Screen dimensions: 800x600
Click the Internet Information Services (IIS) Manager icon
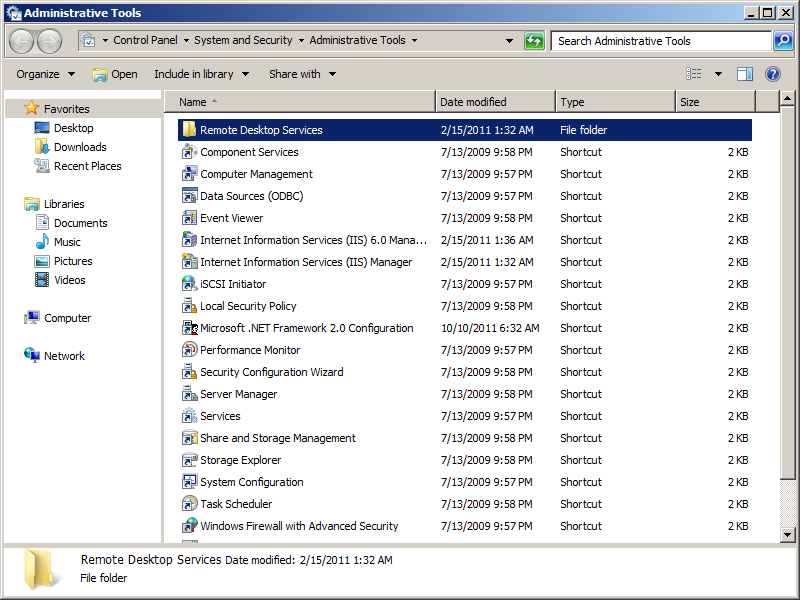pyautogui.click(x=189, y=261)
